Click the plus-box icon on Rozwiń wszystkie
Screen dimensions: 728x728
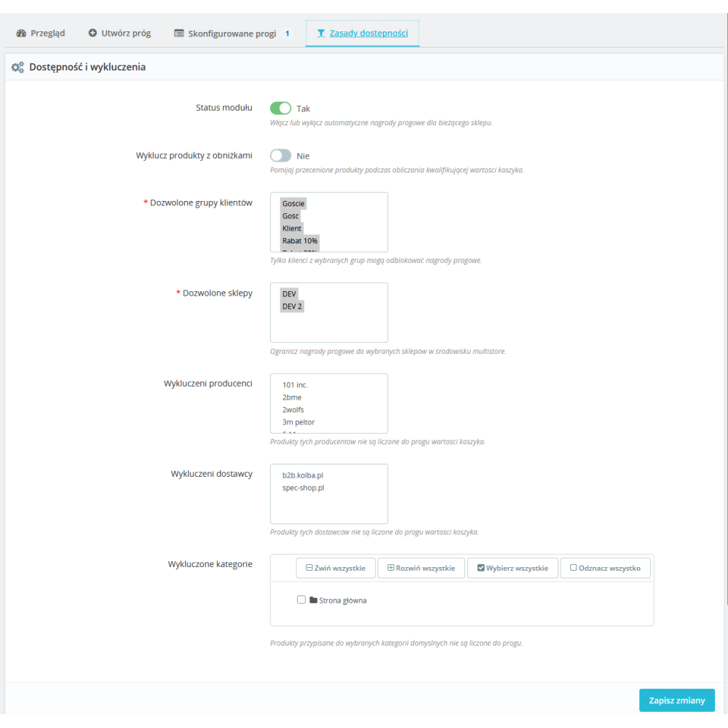391,567
